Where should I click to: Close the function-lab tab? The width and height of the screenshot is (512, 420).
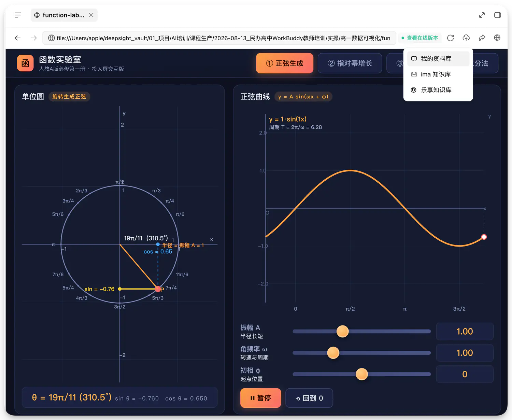coord(91,15)
